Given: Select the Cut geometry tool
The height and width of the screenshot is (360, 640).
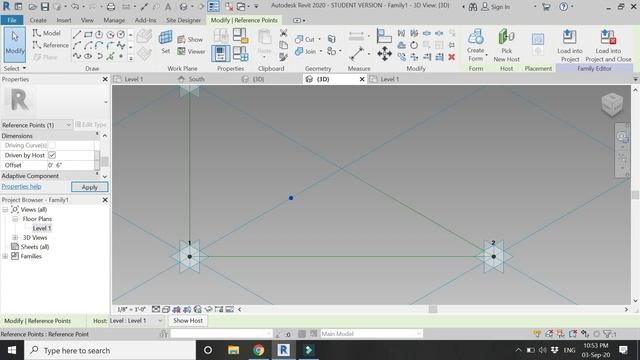Looking at the screenshot, I should 305,39.
